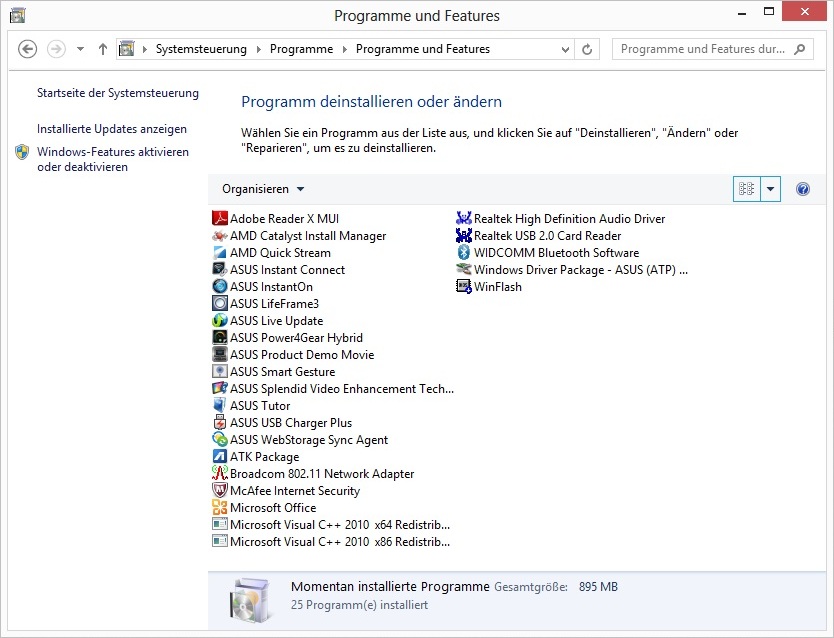Select the ASUS Instant Connect icon

point(220,270)
